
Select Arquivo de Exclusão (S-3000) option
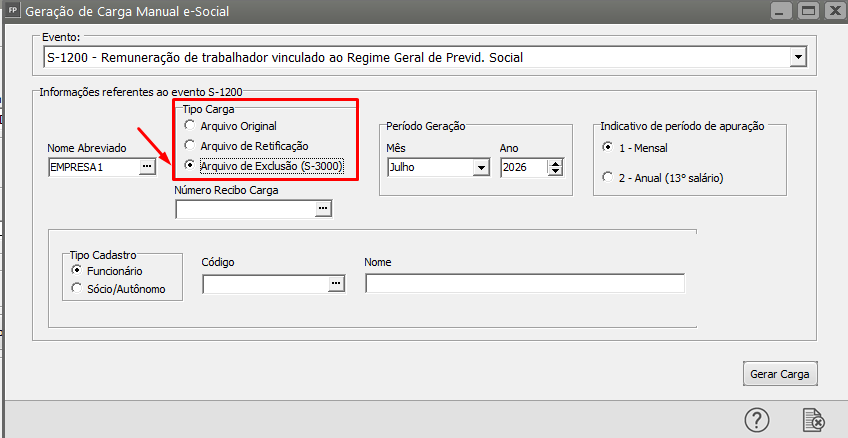(190, 165)
